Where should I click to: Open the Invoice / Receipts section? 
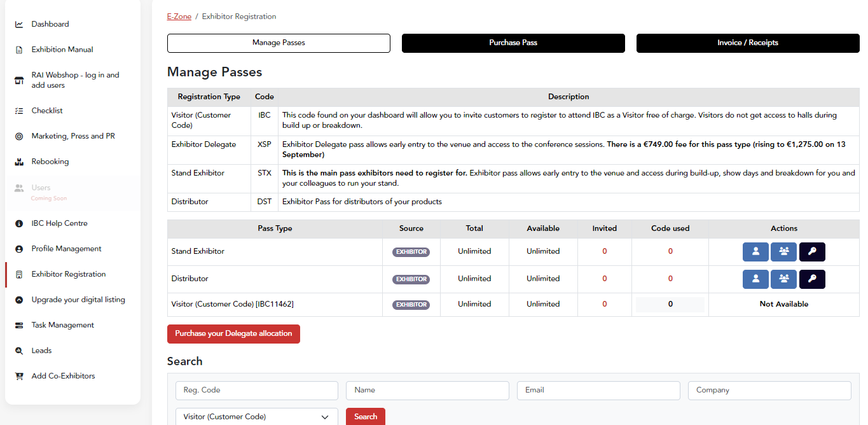click(747, 43)
